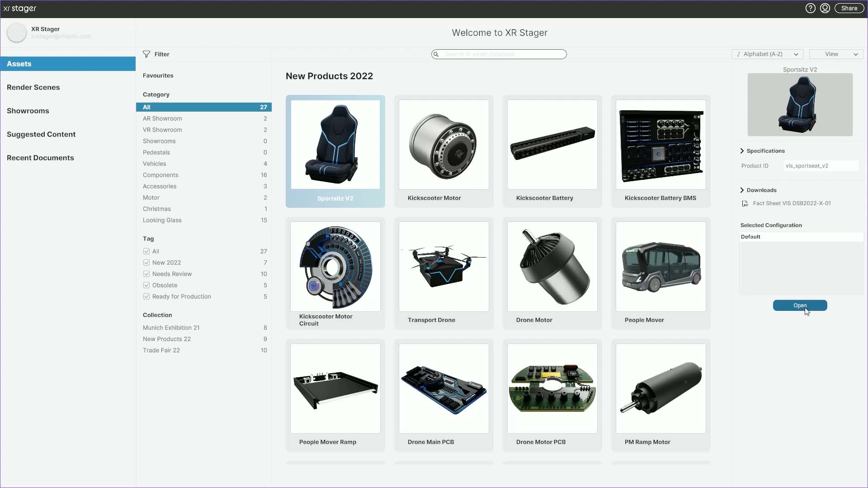868x488 pixels.
Task: Select the Kickscooter Motor Circuit card
Action: pos(335,273)
